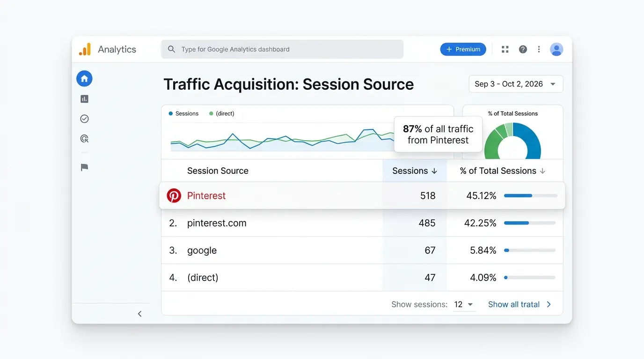Click the search magnifier icon
Viewport: 644px width, 359px height.
click(x=172, y=49)
